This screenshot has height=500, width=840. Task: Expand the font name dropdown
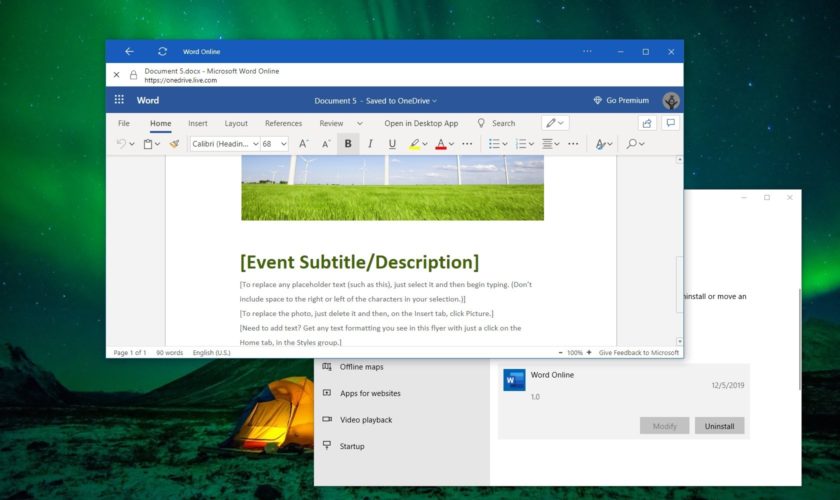point(255,144)
